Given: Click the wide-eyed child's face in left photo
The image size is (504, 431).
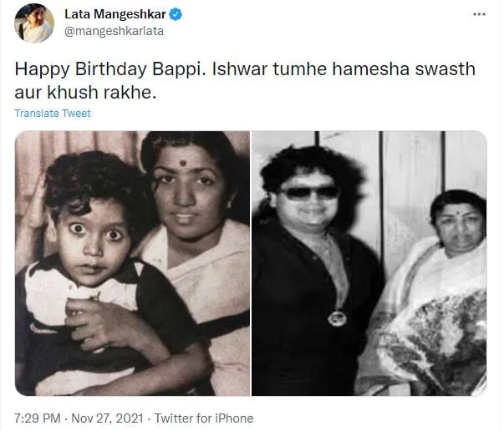Looking at the screenshot, I should click(94, 242).
